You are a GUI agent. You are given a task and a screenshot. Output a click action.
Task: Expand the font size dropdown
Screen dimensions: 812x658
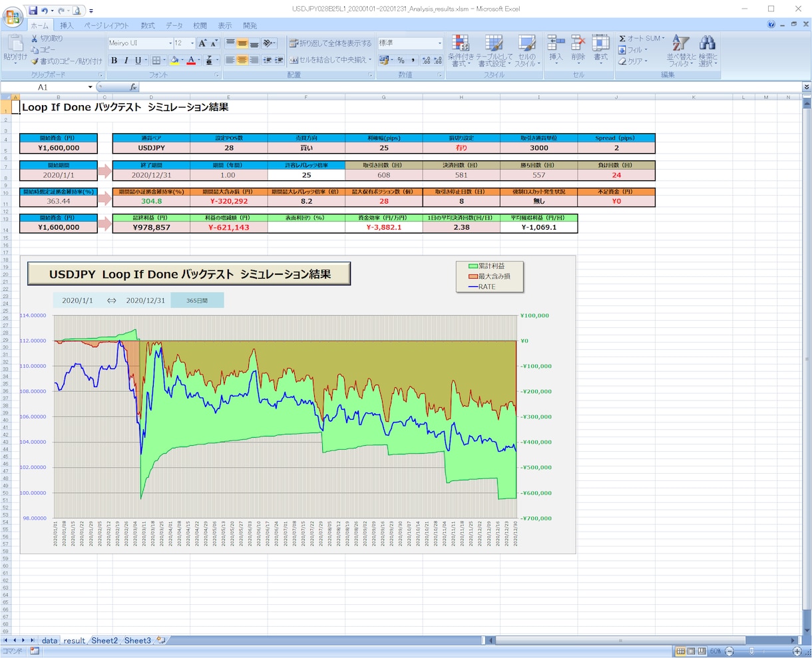point(192,43)
